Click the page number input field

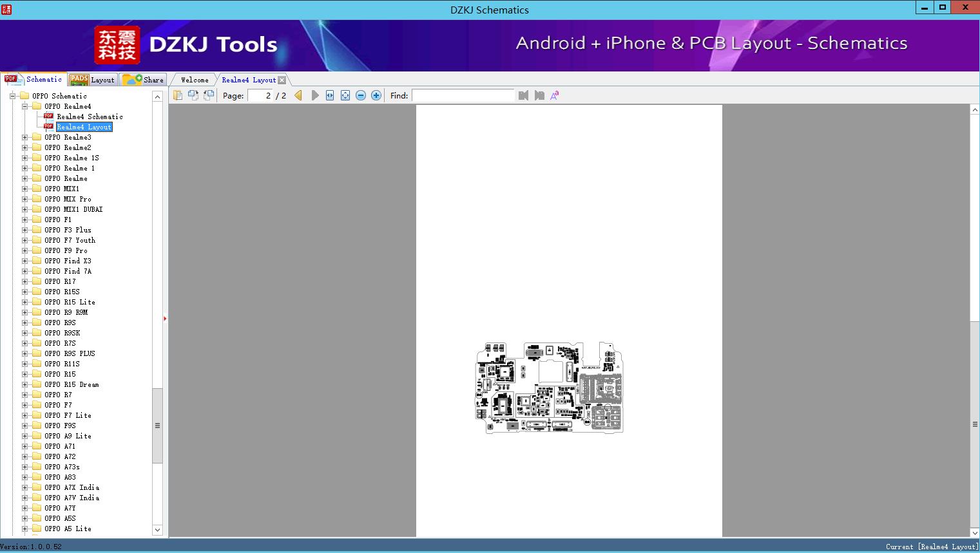coord(260,95)
